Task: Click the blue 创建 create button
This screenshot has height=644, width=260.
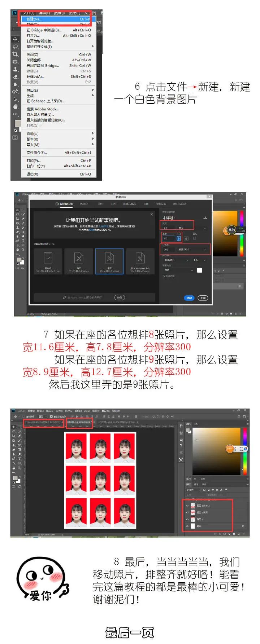Action: pos(189,298)
